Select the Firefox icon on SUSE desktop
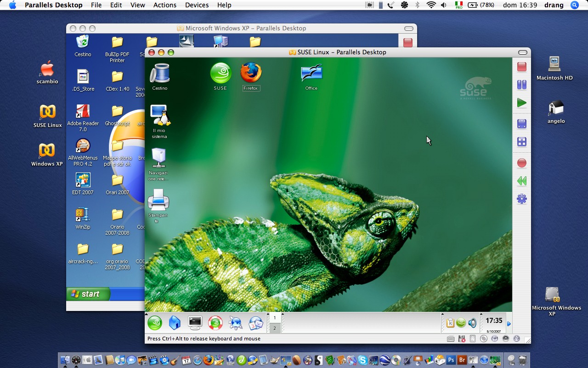The width and height of the screenshot is (588, 368). (251, 77)
